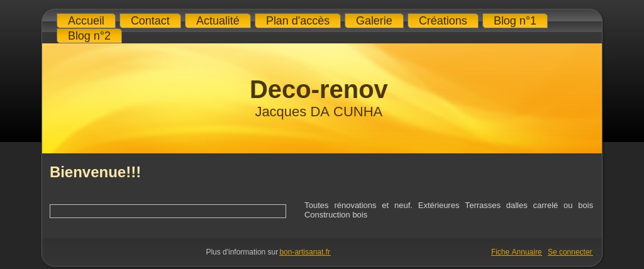
Task: Click the empty outlined box under Bienvenue
Action: tap(167, 211)
